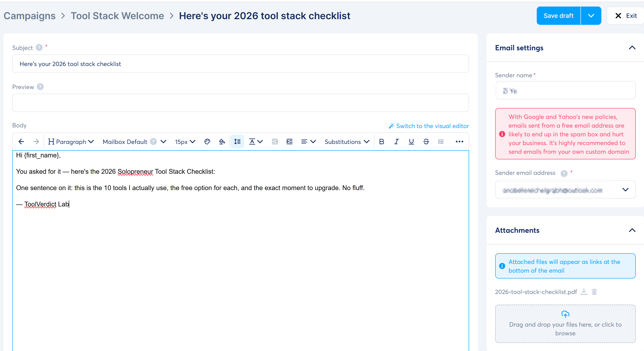Collapse the Email settings panel
This screenshot has height=351, width=644.
tap(632, 47)
